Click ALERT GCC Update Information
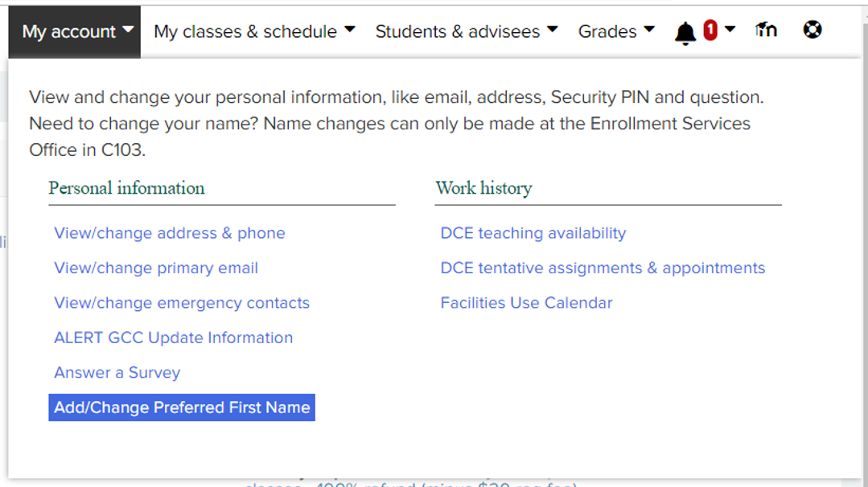Viewport: 868px width, 487px height. click(x=173, y=338)
